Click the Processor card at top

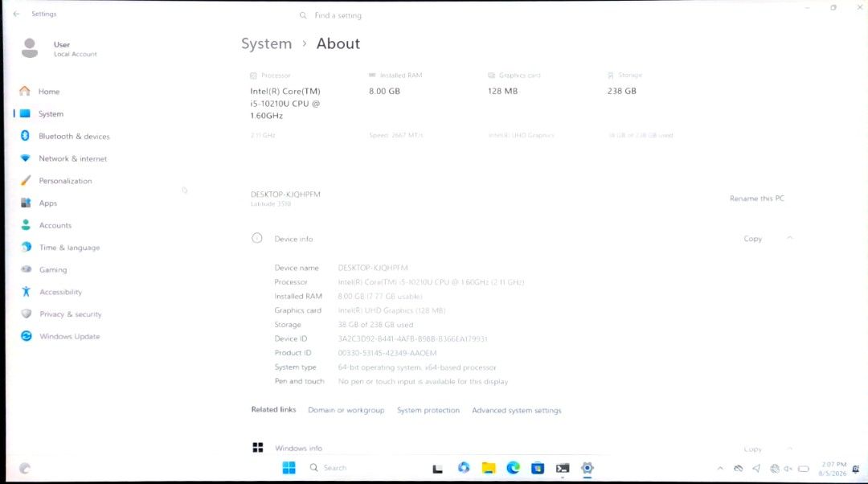click(x=285, y=105)
